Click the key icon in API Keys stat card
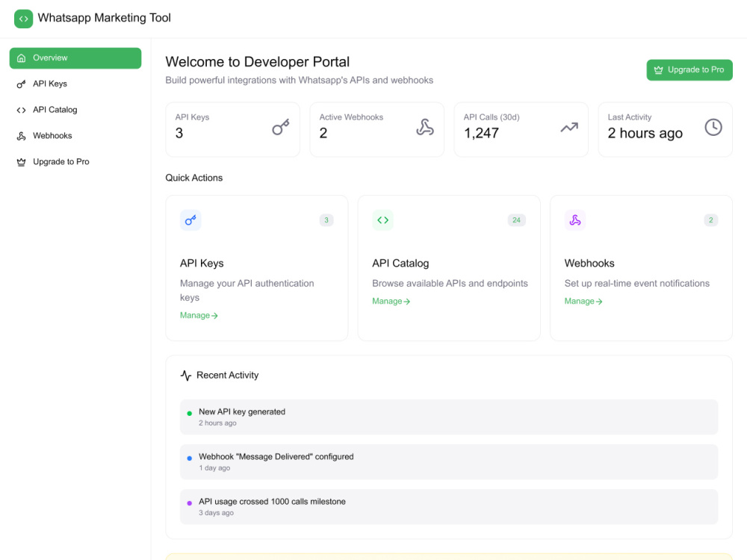Image resolution: width=747 pixels, height=560 pixels. 281,127
